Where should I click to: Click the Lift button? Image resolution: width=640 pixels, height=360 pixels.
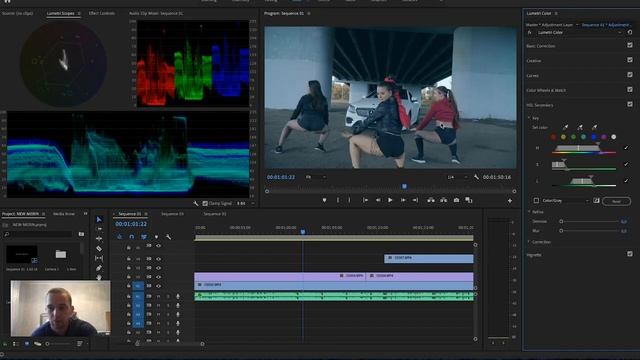[431, 200]
